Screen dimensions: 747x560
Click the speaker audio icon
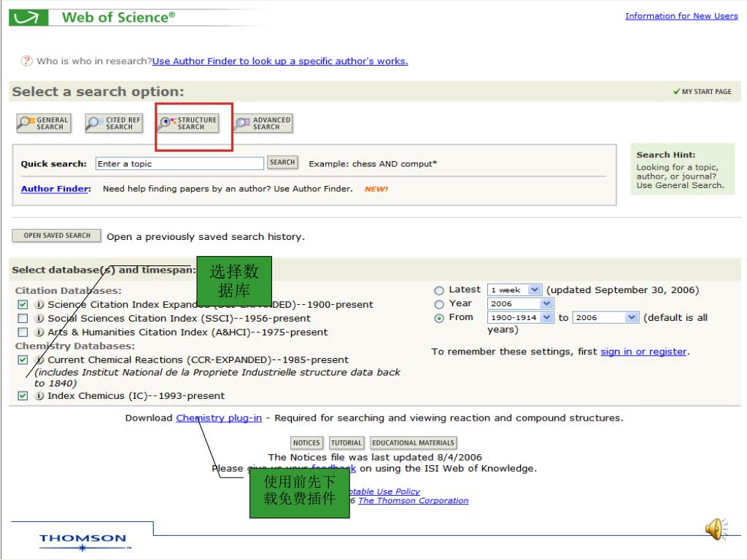[x=716, y=529]
